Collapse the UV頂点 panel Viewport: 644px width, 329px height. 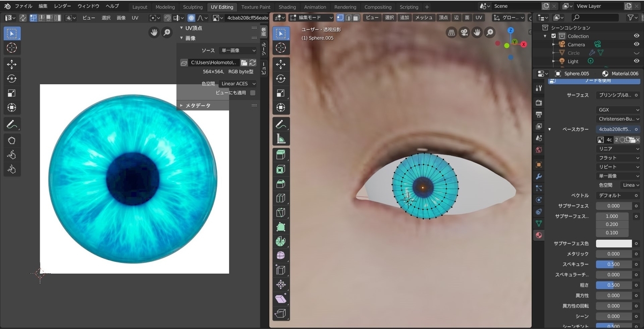181,28
